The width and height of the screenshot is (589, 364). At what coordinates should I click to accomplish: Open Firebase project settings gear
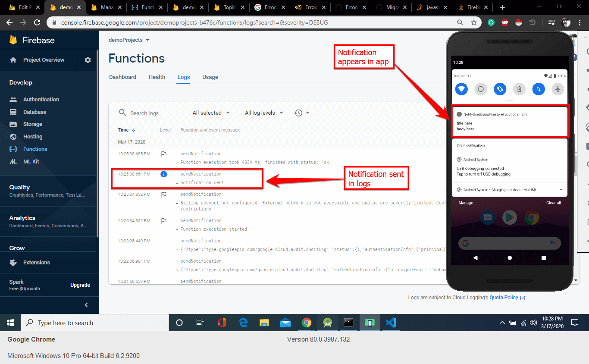[x=88, y=60]
